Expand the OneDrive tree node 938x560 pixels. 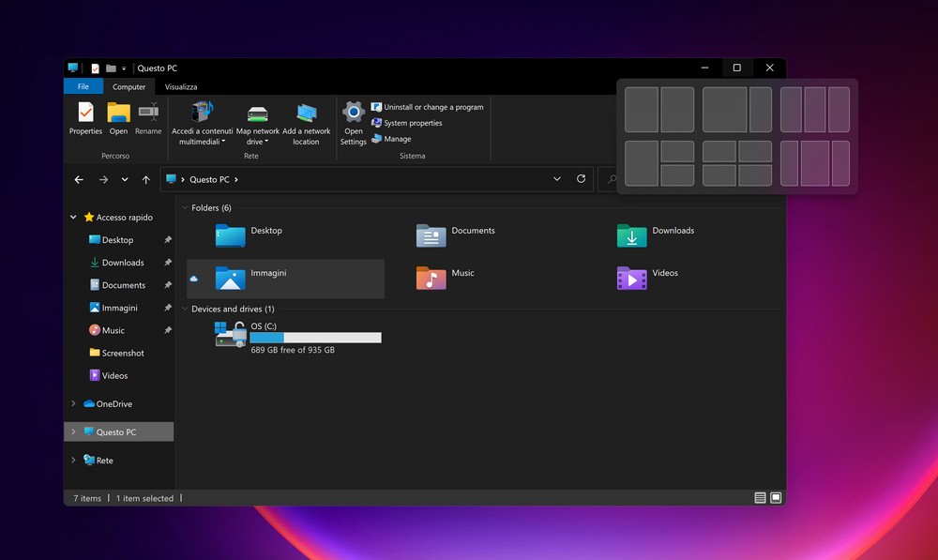point(74,404)
